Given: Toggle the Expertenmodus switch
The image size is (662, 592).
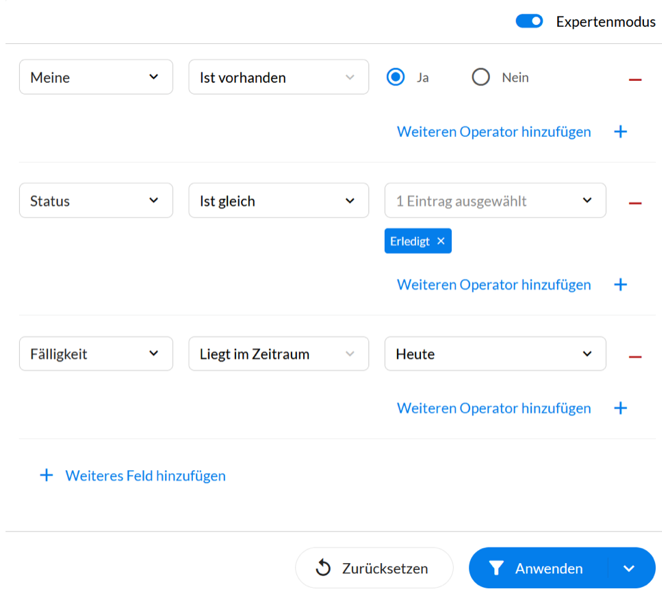Looking at the screenshot, I should pyautogui.click(x=529, y=21).
